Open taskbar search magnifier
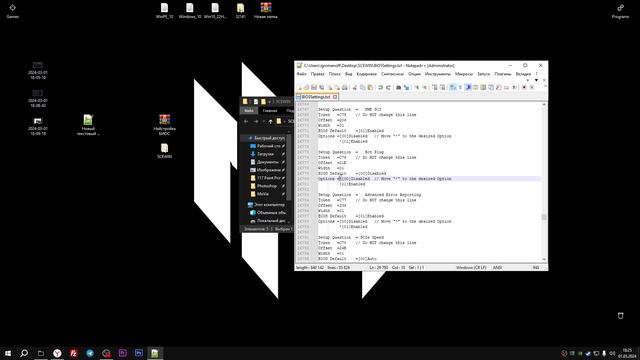The height and width of the screenshot is (360, 640). [x=24, y=353]
